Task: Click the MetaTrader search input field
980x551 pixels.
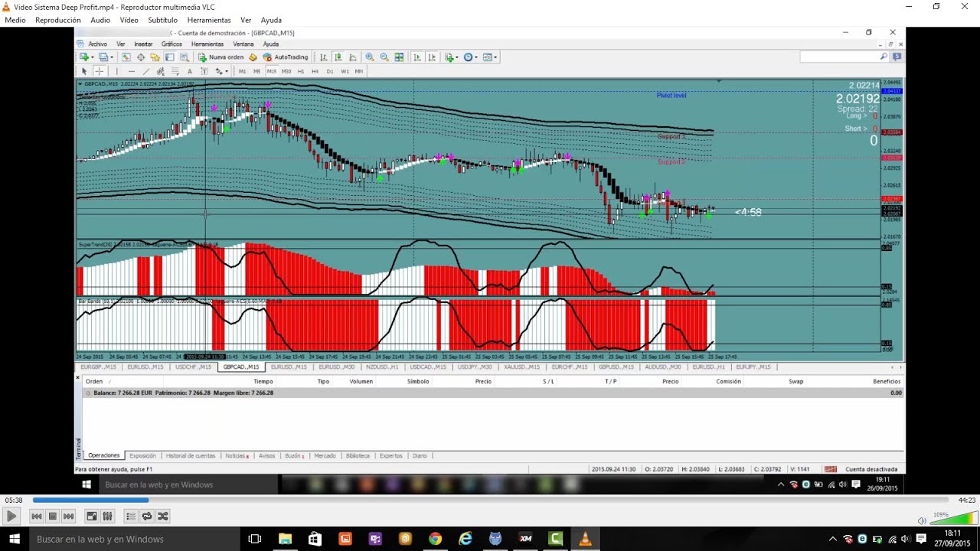Action: click(x=840, y=57)
